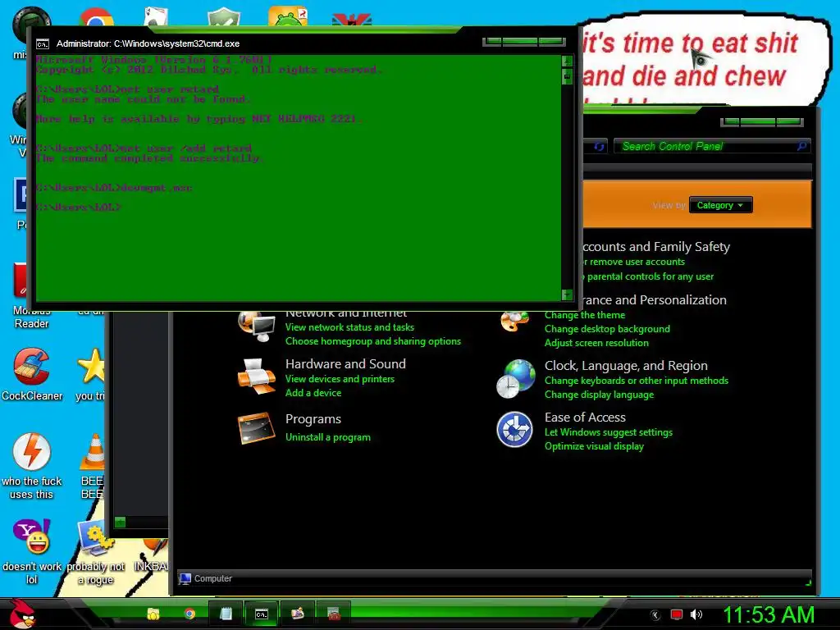Click the Programs category icon
This screenshot has height=630, width=840.
pyautogui.click(x=256, y=428)
